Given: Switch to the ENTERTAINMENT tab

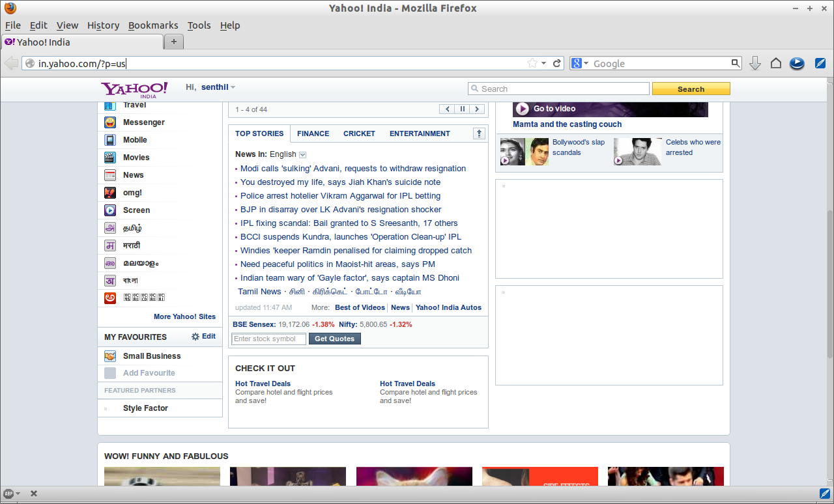Looking at the screenshot, I should (420, 133).
